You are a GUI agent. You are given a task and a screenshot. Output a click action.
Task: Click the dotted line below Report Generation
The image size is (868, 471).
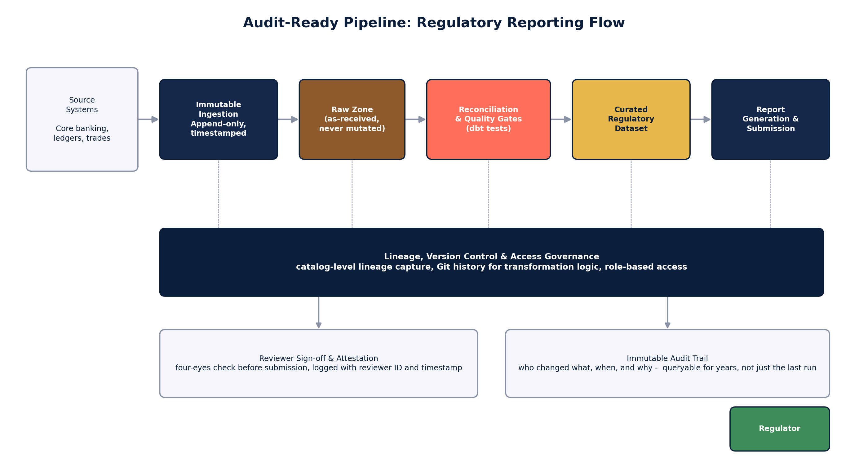click(770, 194)
